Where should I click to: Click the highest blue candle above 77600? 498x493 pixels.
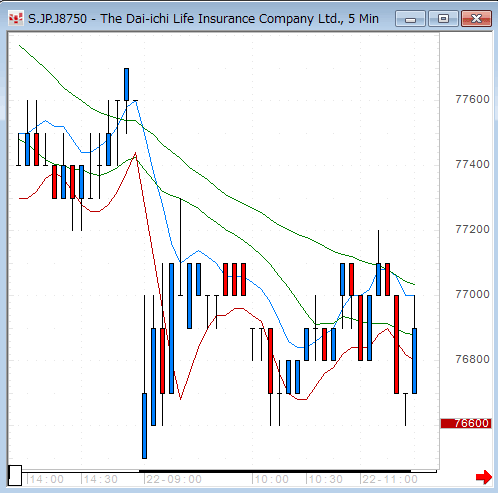[126, 84]
